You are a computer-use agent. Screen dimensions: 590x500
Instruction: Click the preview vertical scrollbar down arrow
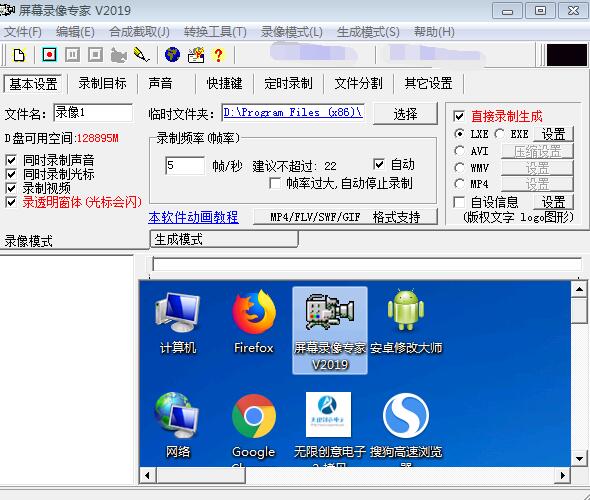coord(579,459)
